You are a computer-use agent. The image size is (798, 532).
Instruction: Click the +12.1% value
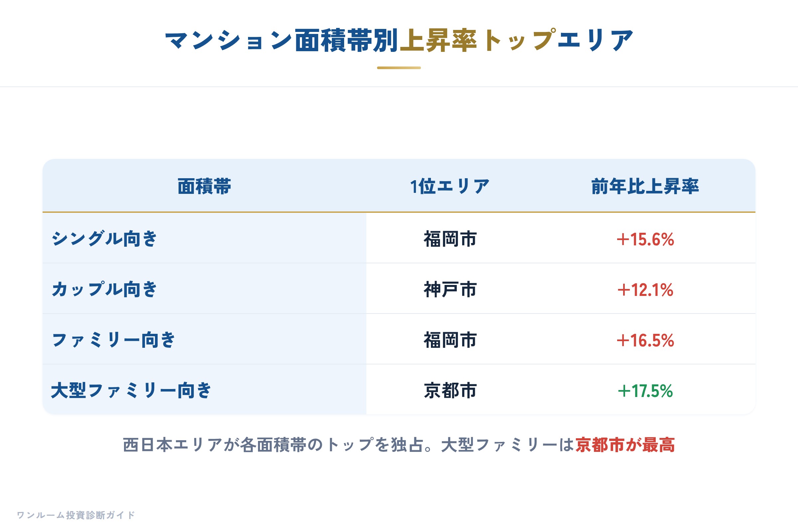(x=645, y=290)
